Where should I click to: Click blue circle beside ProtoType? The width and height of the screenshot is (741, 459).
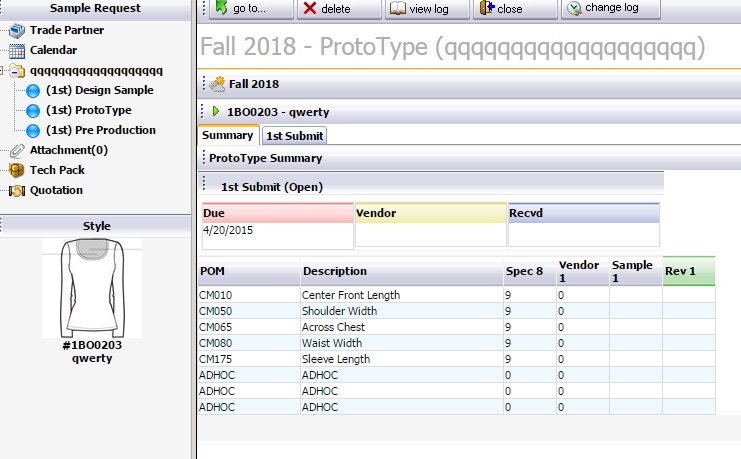(x=33, y=111)
